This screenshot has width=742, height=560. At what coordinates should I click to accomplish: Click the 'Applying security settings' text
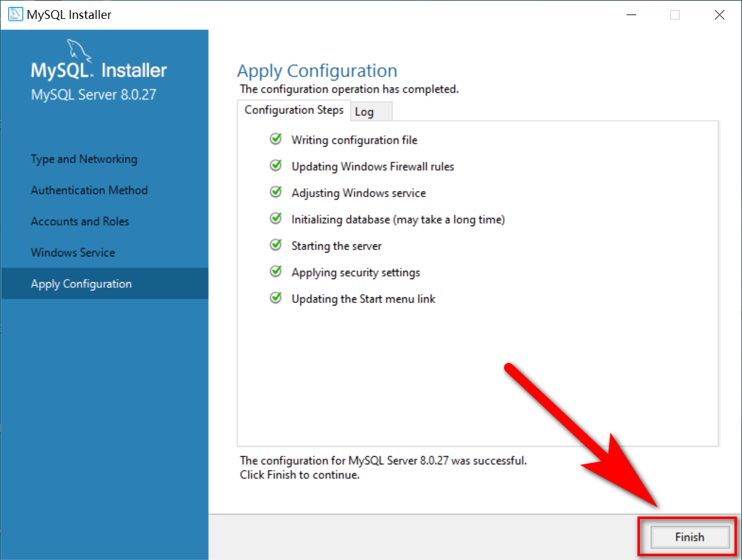pos(356,273)
